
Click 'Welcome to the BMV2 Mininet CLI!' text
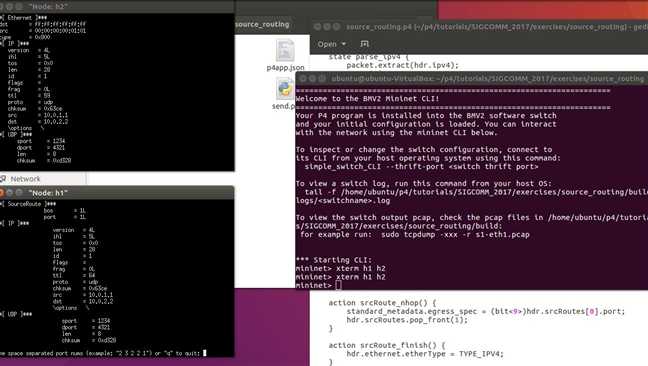(x=367, y=99)
